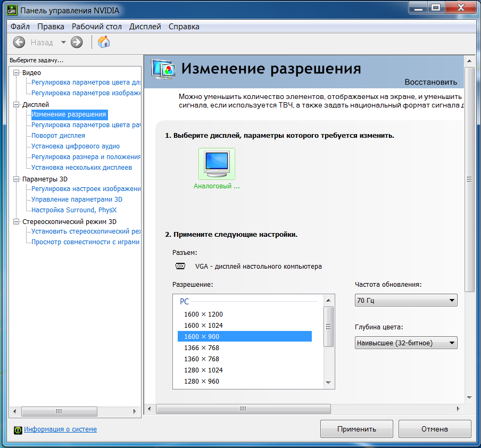Click task tree horizontal scroll right arrow
Image resolution: width=481 pixels, height=448 pixels.
click(135, 411)
